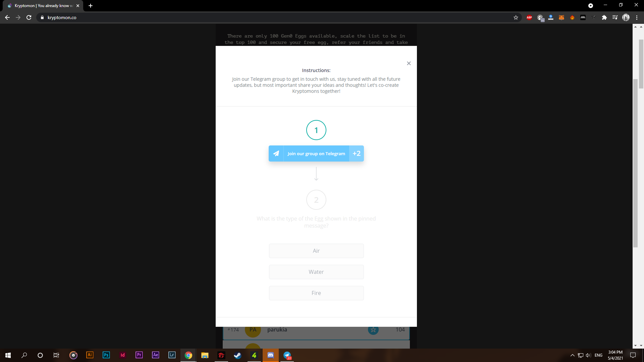This screenshot has width=644, height=362.
Task: Click Join our group on Telegram
Action: [316, 154]
